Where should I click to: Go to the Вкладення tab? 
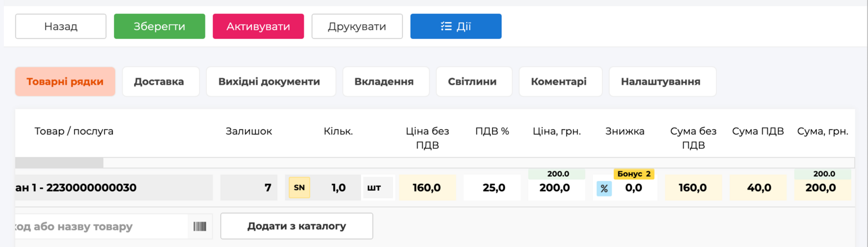384,82
